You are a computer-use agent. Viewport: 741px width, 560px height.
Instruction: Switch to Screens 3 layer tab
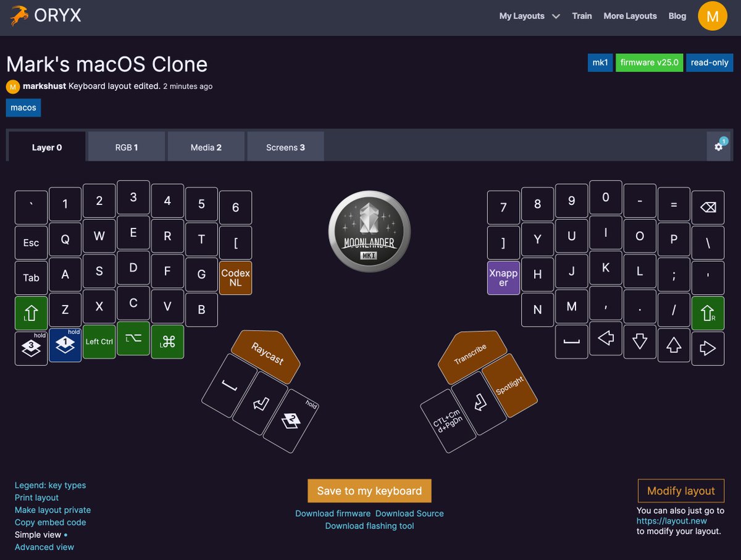tap(286, 147)
